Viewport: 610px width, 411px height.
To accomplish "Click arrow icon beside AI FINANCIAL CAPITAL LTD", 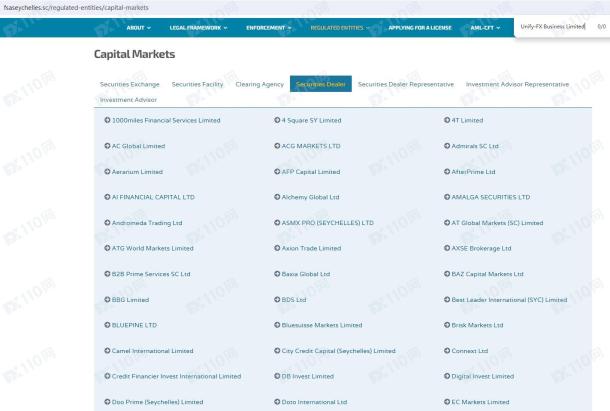I will point(107,197).
